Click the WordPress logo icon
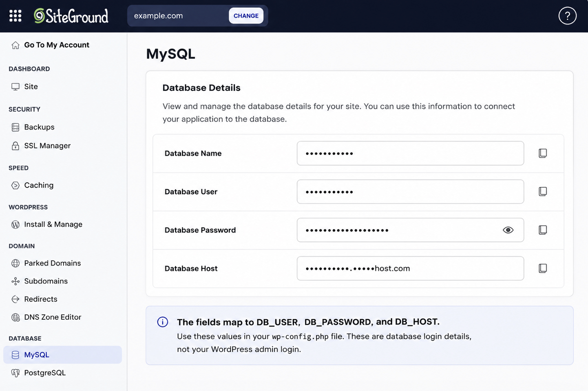 tap(15, 224)
